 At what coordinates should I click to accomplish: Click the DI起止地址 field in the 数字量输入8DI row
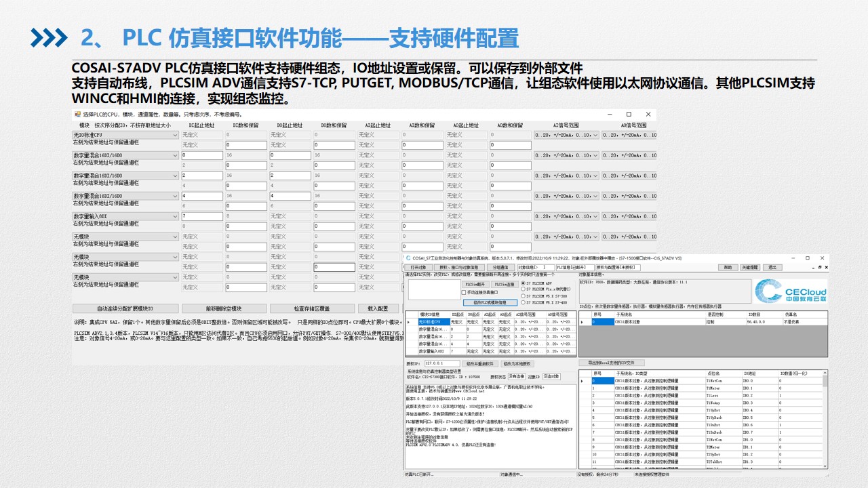(x=202, y=216)
